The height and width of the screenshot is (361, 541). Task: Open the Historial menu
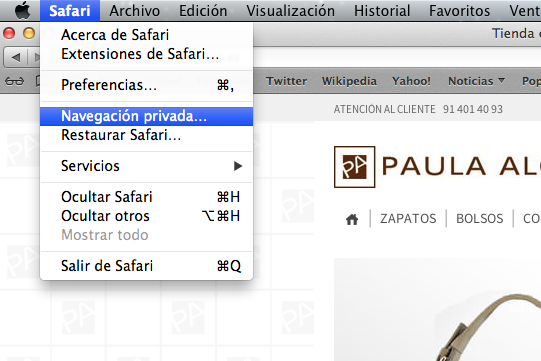[382, 11]
